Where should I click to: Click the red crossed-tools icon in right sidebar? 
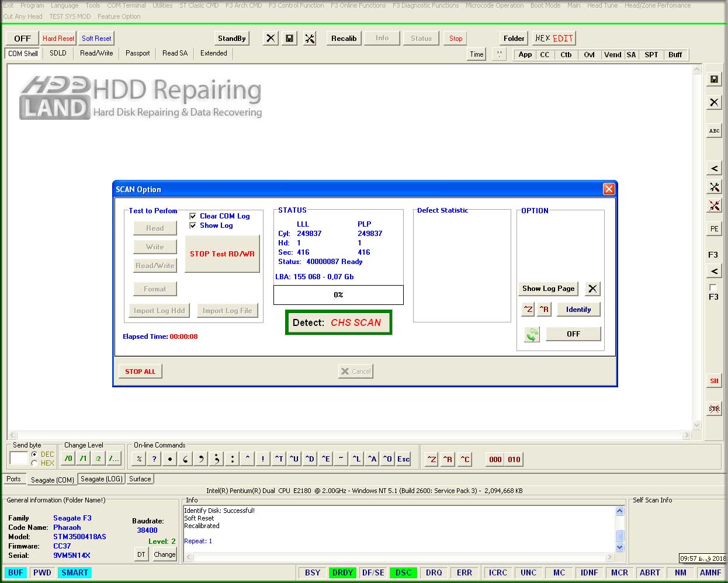pyautogui.click(x=714, y=206)
